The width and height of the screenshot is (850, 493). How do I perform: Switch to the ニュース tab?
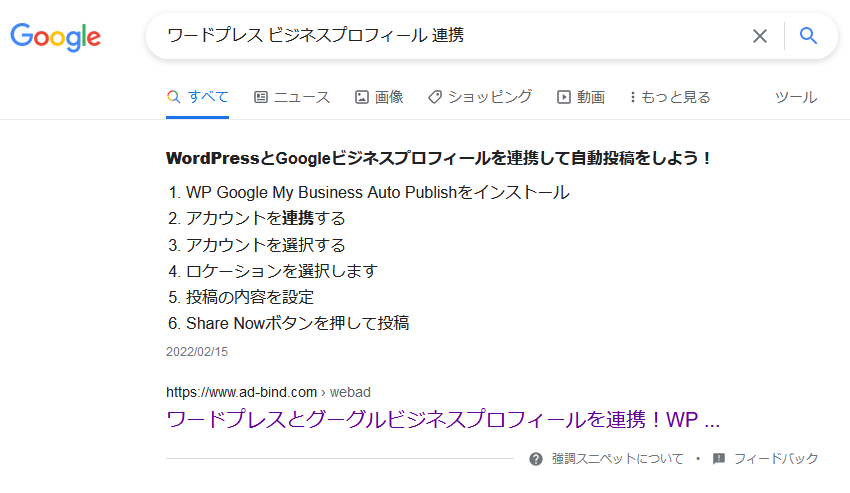pyautogui.click(x=292, y=97)
